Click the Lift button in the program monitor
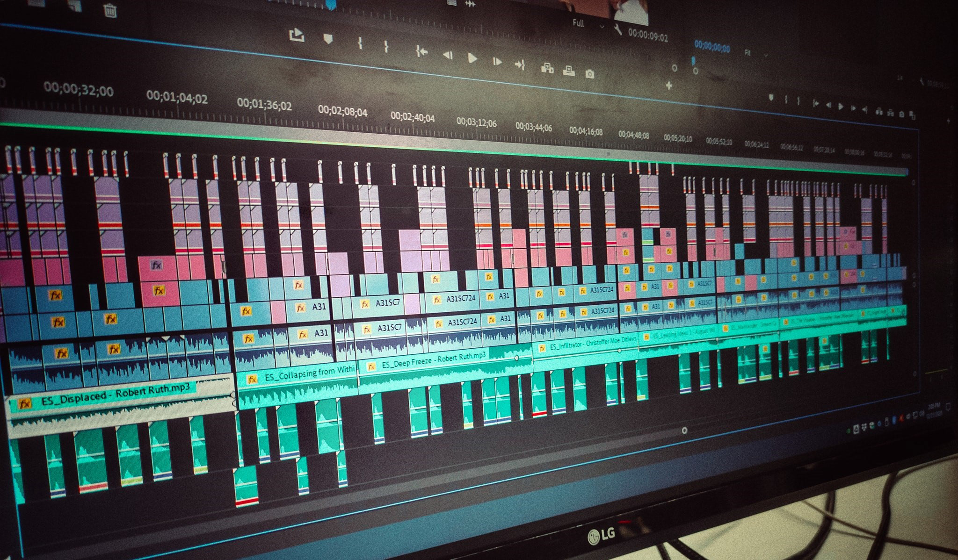 [879, 112]
